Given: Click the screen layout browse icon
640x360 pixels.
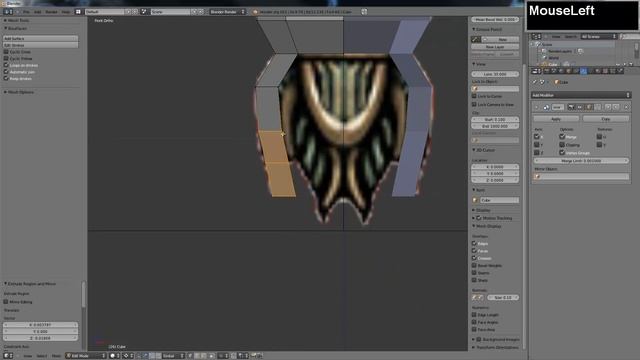Looking at the screenshot, I should (78, 12).
